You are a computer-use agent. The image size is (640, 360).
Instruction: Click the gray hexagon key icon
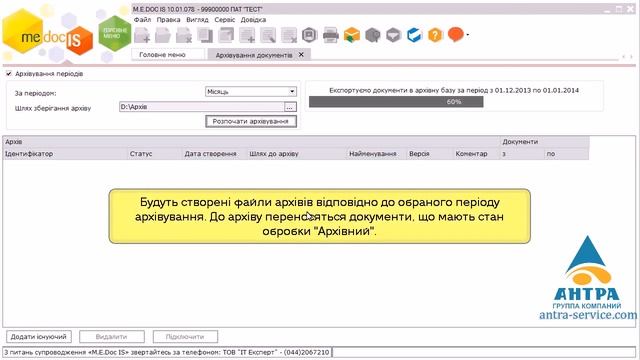click(x=373, y=35)
